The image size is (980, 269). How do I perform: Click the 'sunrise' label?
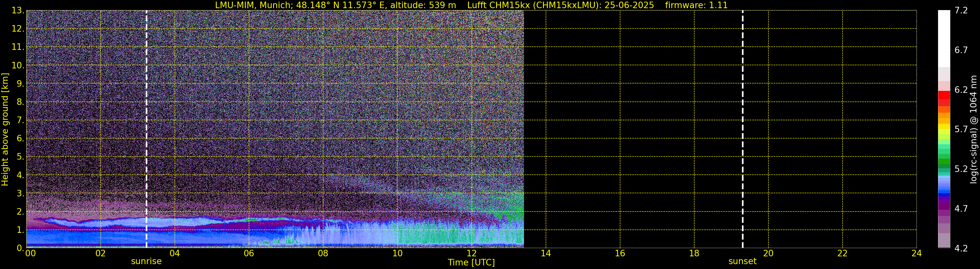(146, 262)
